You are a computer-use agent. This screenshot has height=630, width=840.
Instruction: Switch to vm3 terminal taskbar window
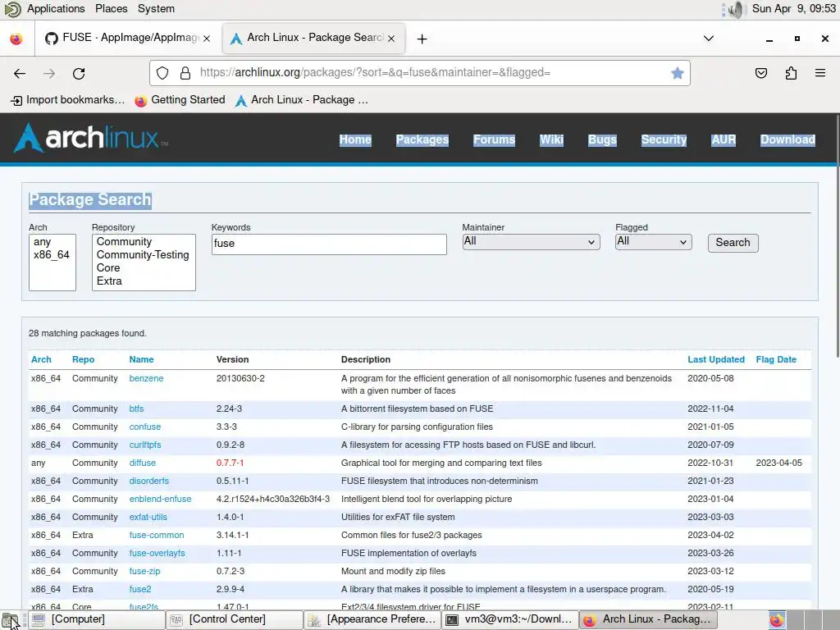pyautogui.click(x=509, y=619)
